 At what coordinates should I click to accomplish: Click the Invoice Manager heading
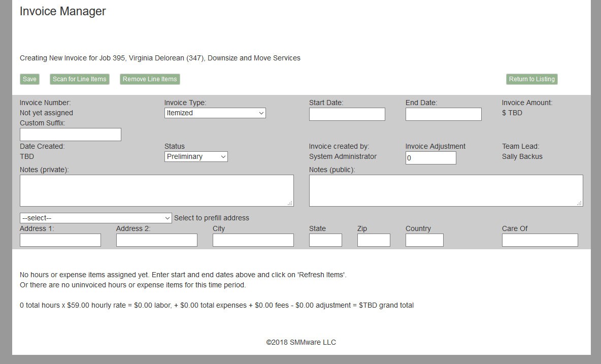62,12
